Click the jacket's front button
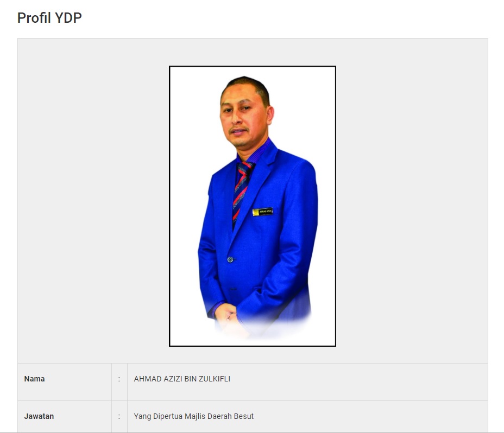This screenshot has height=433, width=504. pos(230,259)
